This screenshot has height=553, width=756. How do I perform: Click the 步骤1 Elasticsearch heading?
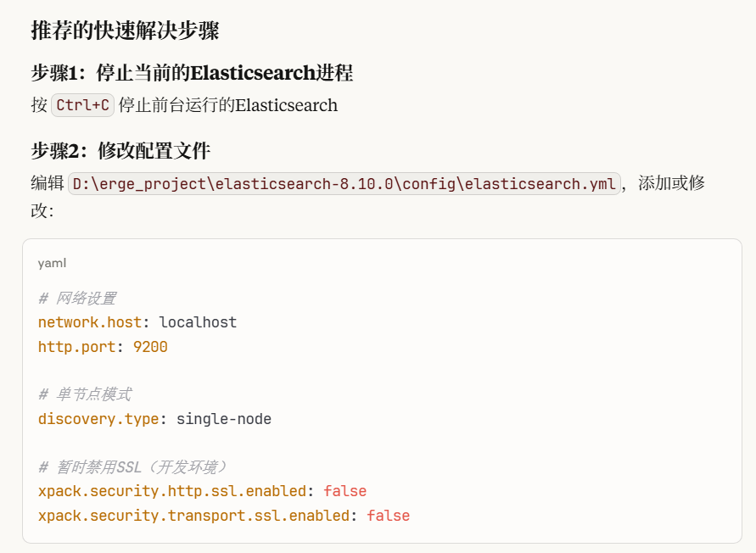point(192,73)
